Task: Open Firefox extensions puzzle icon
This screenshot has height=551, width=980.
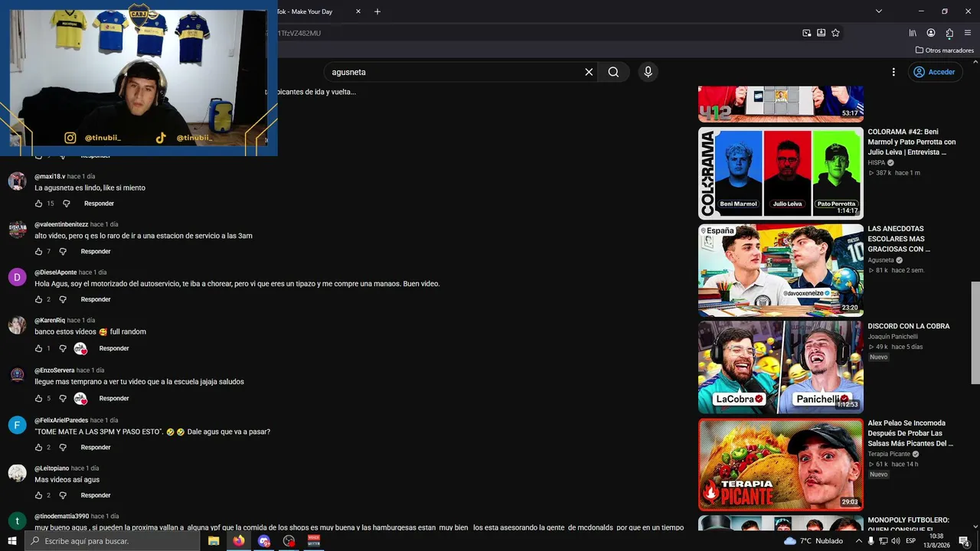Action: tap(949, 33)
